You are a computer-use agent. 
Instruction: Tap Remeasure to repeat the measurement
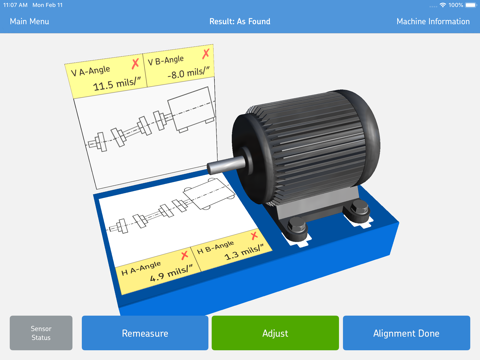[145, 333]
